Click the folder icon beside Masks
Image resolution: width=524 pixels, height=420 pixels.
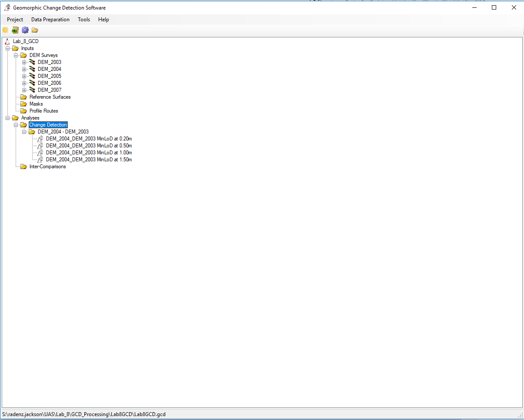[x=23, y=104]
